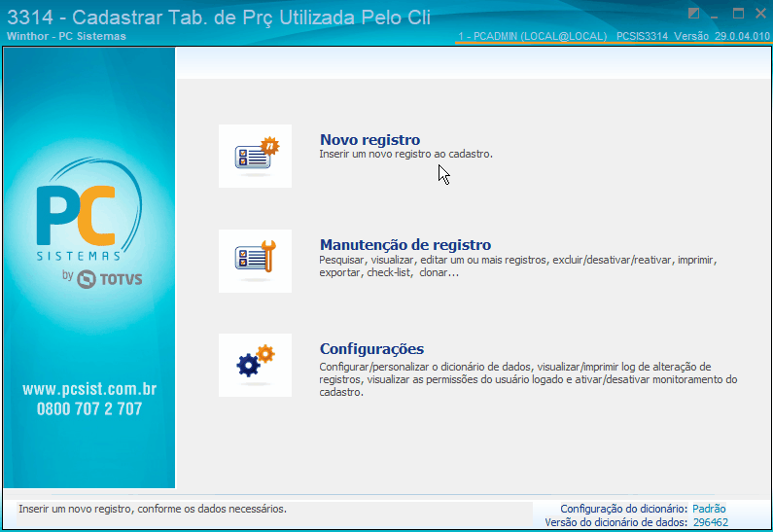Click the "PCSIS3314 Versão 29.0.04.010" label
This screenshot has height=532, width=773.
[x=693, y=37]
